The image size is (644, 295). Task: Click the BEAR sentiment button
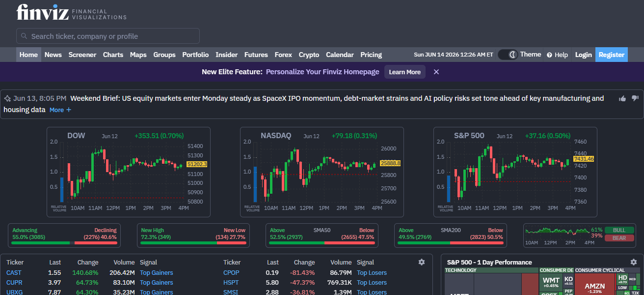click(x=619, y=238)
